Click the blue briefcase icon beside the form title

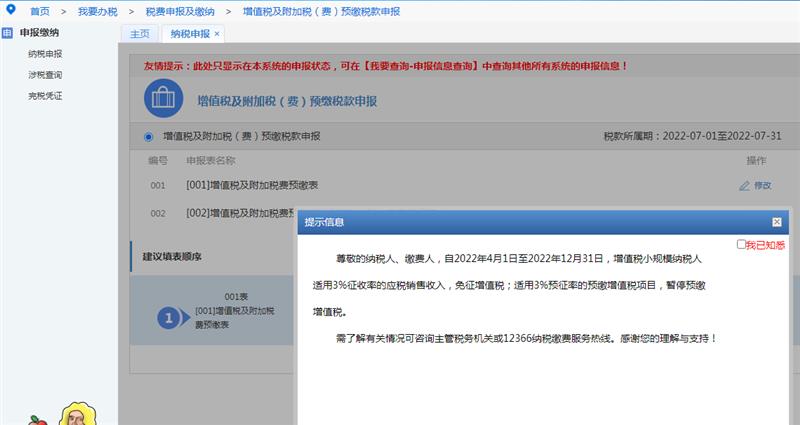163,100
